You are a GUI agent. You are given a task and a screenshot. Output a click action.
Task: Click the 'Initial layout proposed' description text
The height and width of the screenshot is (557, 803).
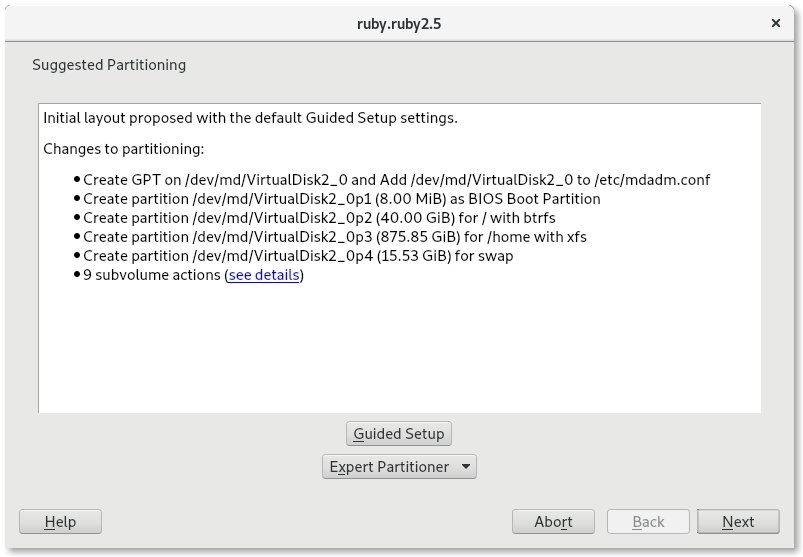tap(250, 118)
